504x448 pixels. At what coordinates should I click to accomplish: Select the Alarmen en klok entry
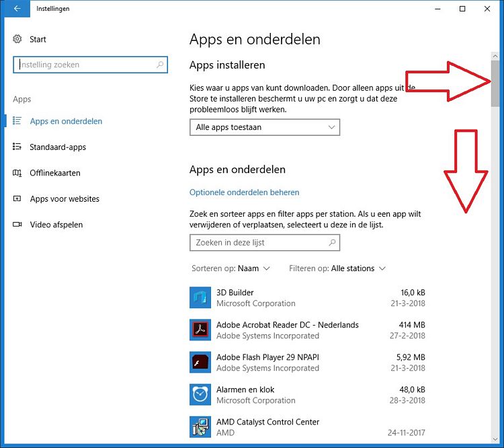click(307, 395)
